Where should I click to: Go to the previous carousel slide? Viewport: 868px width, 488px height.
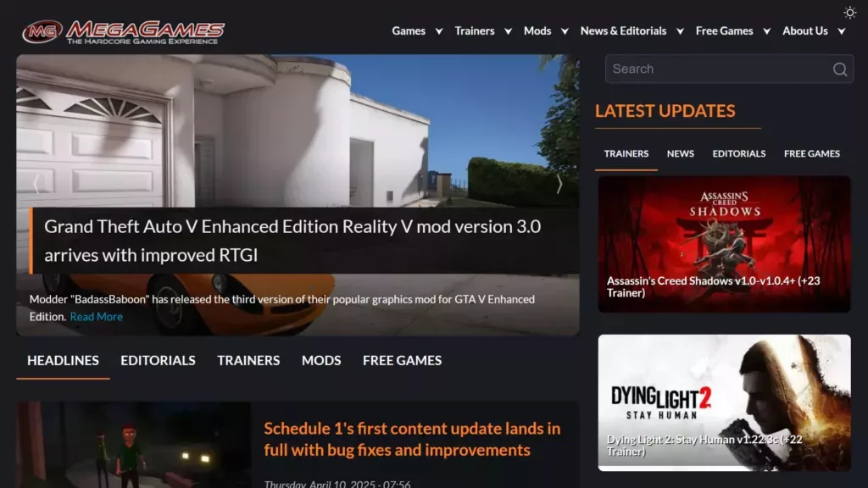point(36,184)
